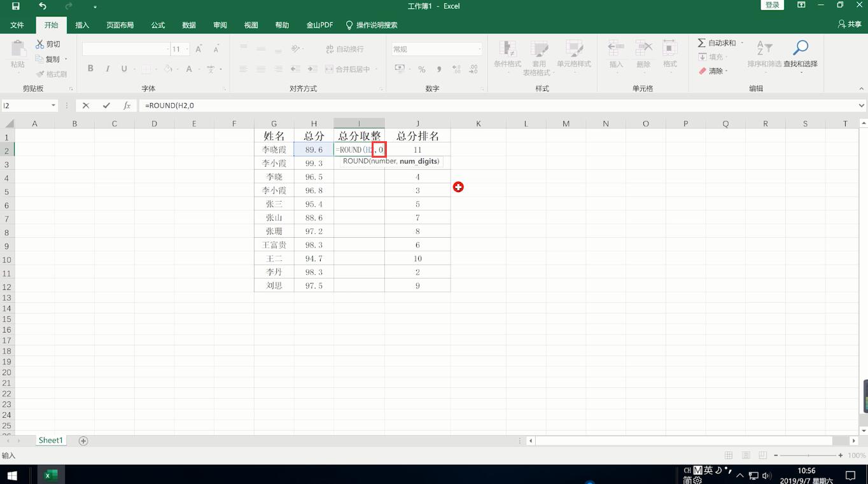Open the notification center icon
Viewport: 868px width, 484px height.
(x=850, y=475)
